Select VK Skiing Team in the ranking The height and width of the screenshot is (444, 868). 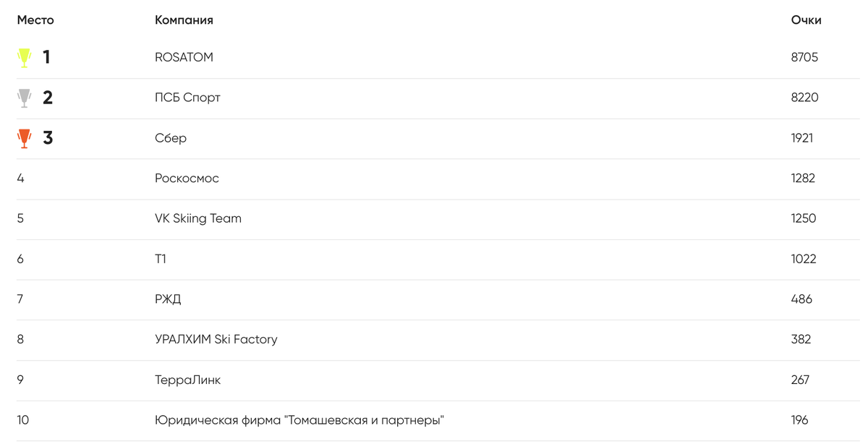click(x=198, y=218)
